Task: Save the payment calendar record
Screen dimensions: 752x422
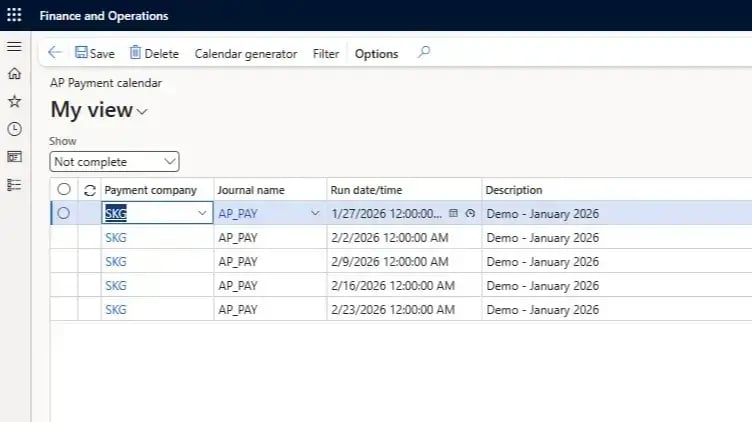Action: pyautogui.click(x=95, y=53)
